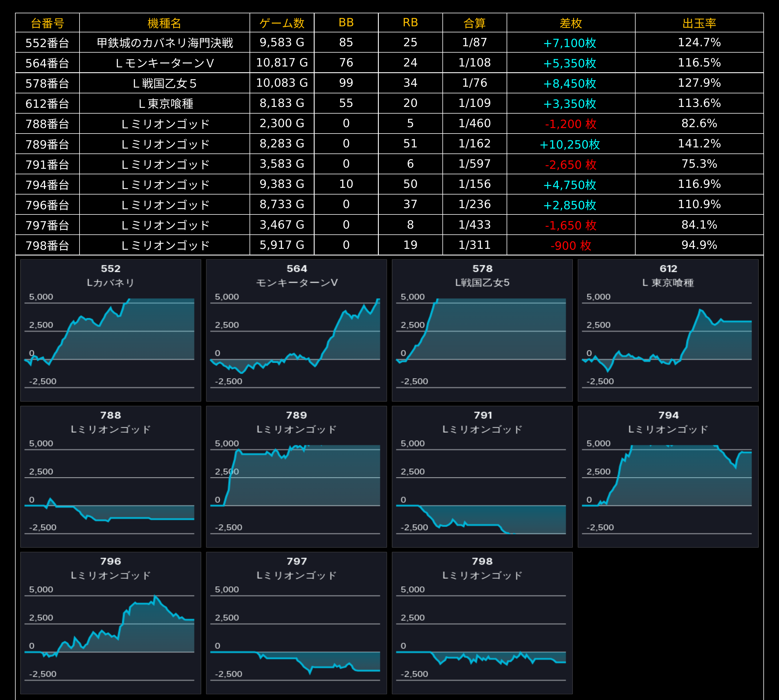The width and height of the screenshot is (779, 700).
Task: Select the +4,750枚 difference value
Action: tap(570, 185)
